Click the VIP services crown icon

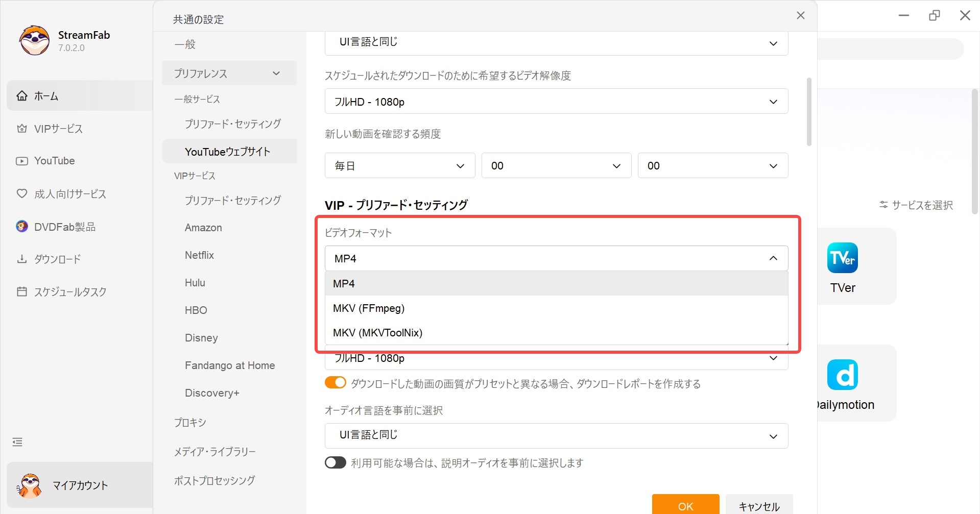point(22,128)
